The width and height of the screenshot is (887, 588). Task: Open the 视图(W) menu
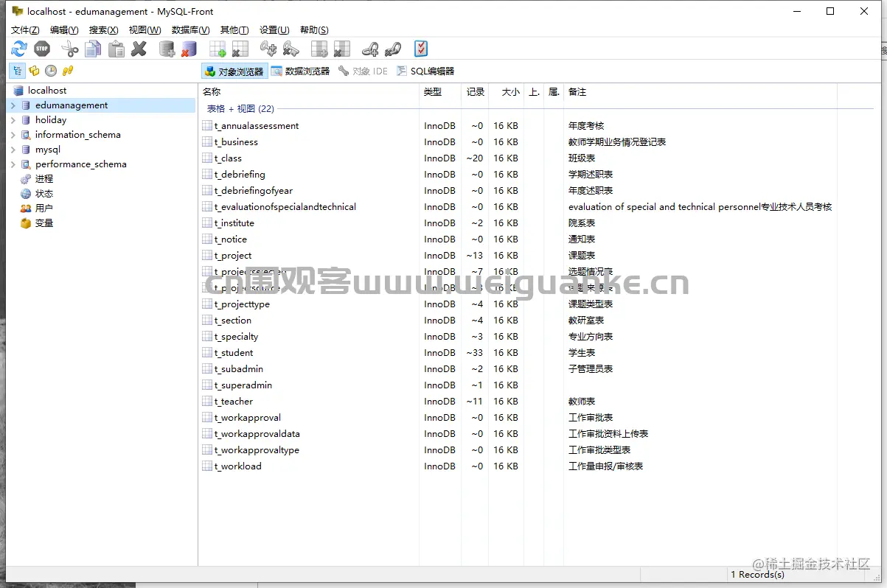click(145, 30)
